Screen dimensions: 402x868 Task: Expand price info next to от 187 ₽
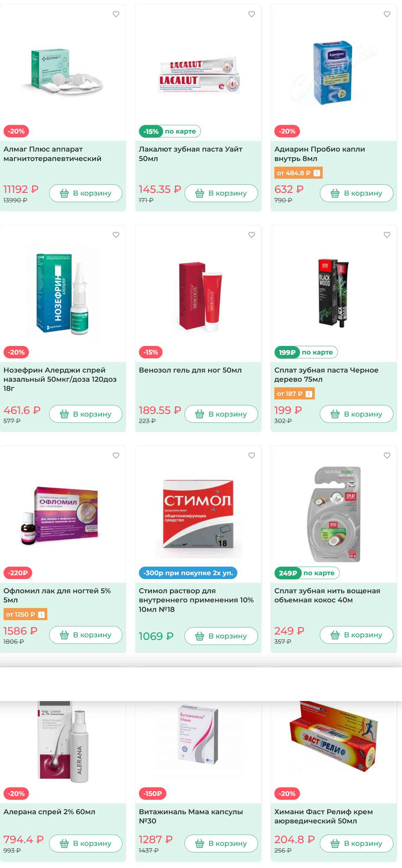(309, 394)
